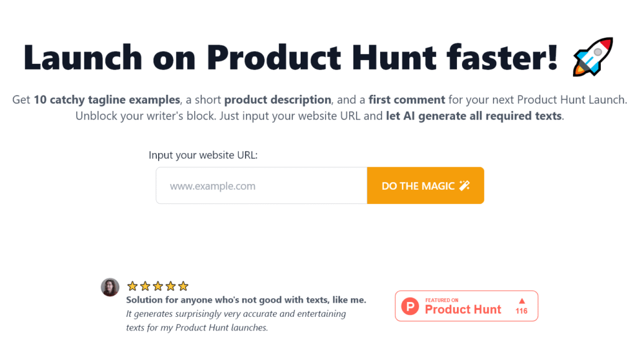Image resolution: width=635 pixels, height=364 pixels.
Task: Click the middle star in the five-star rating
Action: 157,286
